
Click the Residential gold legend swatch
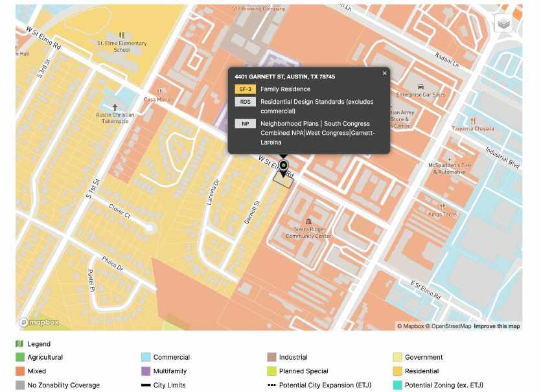click(x=397, y=371)
